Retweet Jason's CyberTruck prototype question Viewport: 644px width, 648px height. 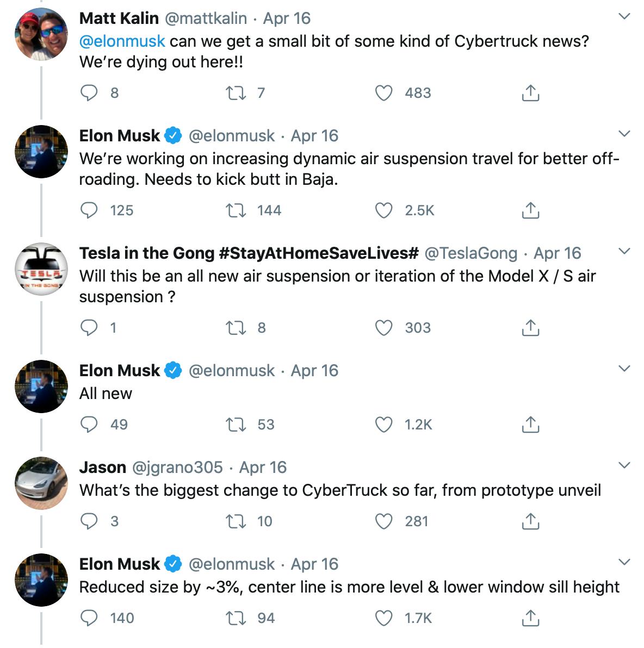tap(236, 521)
